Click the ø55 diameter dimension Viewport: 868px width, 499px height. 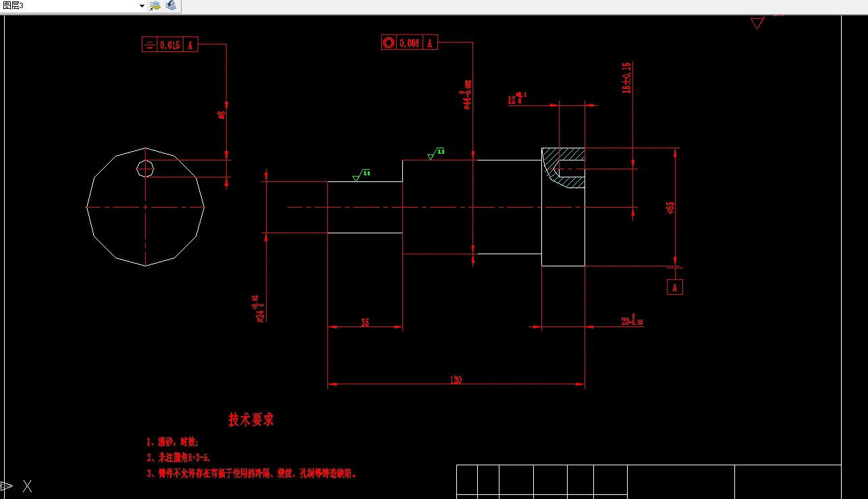(670, 208)
